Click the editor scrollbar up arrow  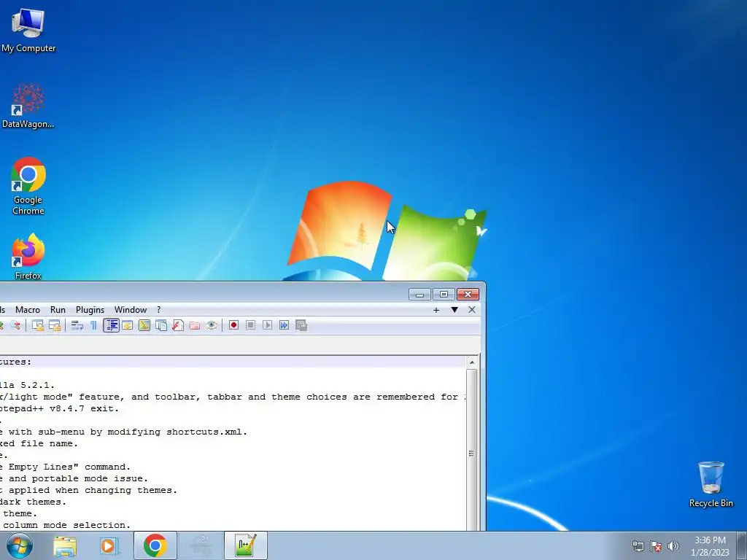(x=472, y=362)
